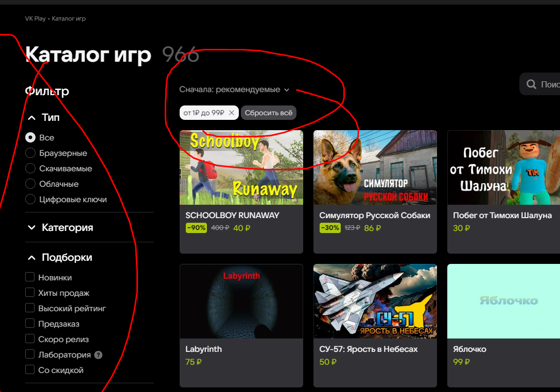Click the 40 ₽ price

(x=242, y=228)
